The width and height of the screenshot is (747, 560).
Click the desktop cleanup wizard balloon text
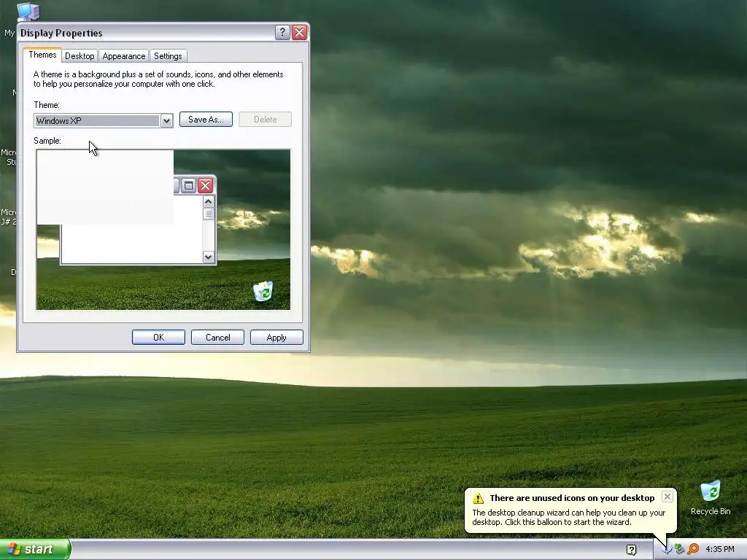pyautogui.click(x=569, y=518)
